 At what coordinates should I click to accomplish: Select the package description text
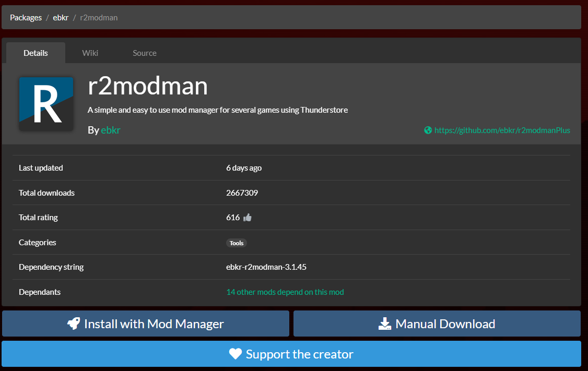point(218,110)
